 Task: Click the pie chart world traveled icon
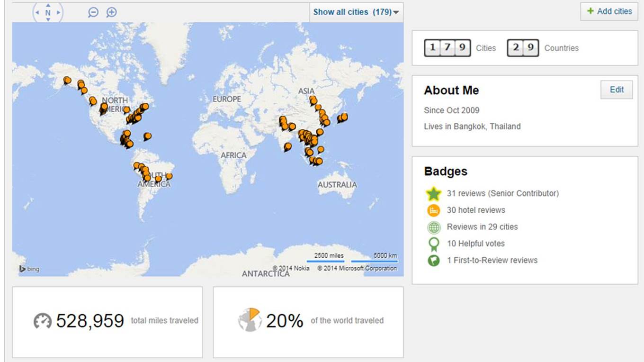(250, 320)
